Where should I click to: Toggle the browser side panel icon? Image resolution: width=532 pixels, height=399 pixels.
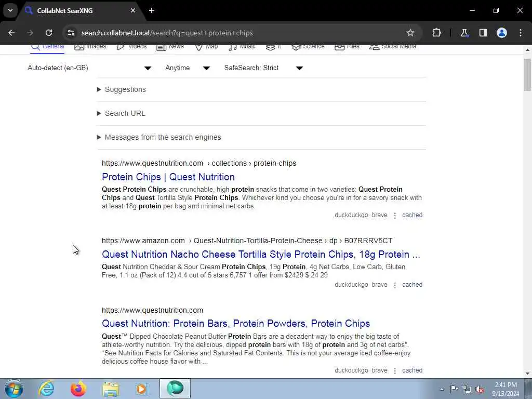[x=483, y=33]
